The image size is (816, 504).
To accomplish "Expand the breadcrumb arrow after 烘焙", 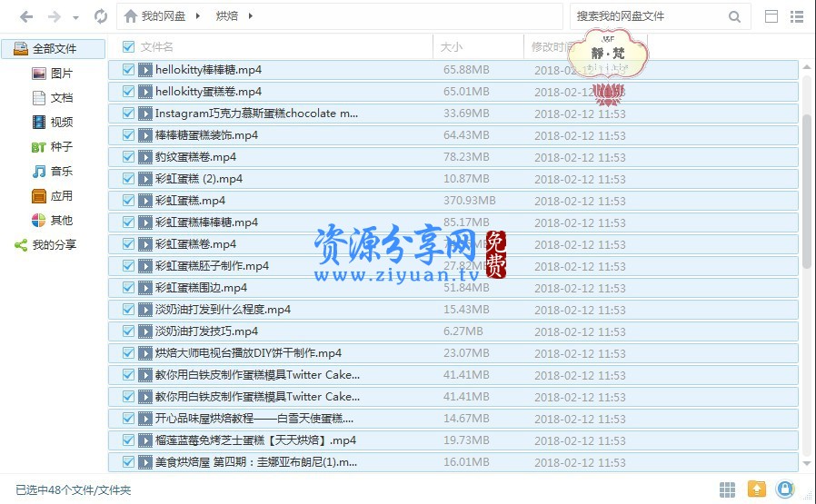I will [x=250, y=16].
